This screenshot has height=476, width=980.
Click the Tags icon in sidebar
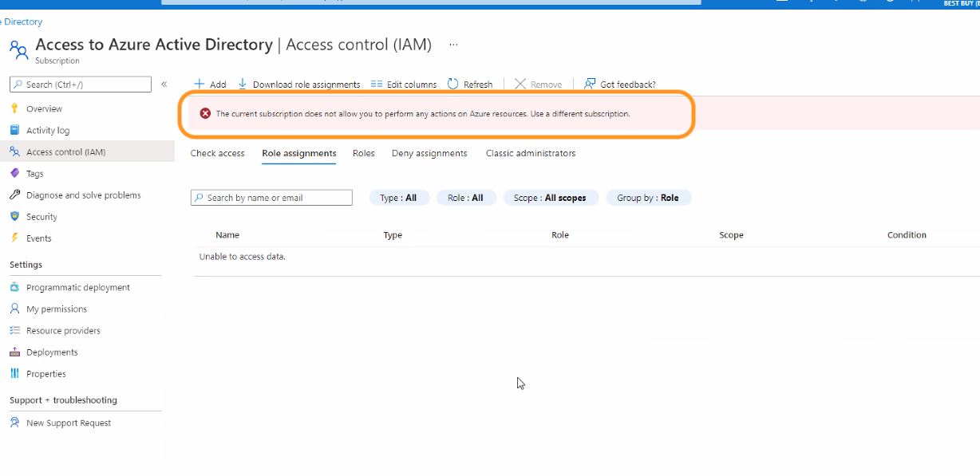pyautogui.click(x=14, y=173)
